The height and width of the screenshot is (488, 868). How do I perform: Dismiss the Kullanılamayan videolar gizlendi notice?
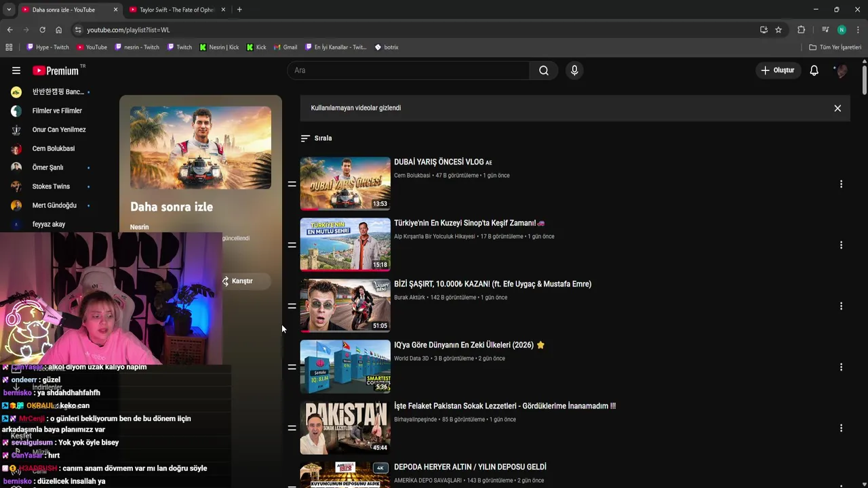(837, 108)
